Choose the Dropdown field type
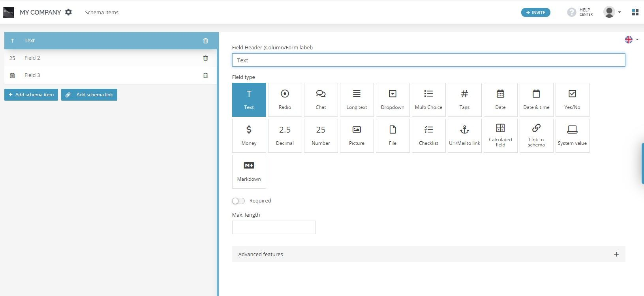The height and width of the screenshot is (296, 644). 392,100
